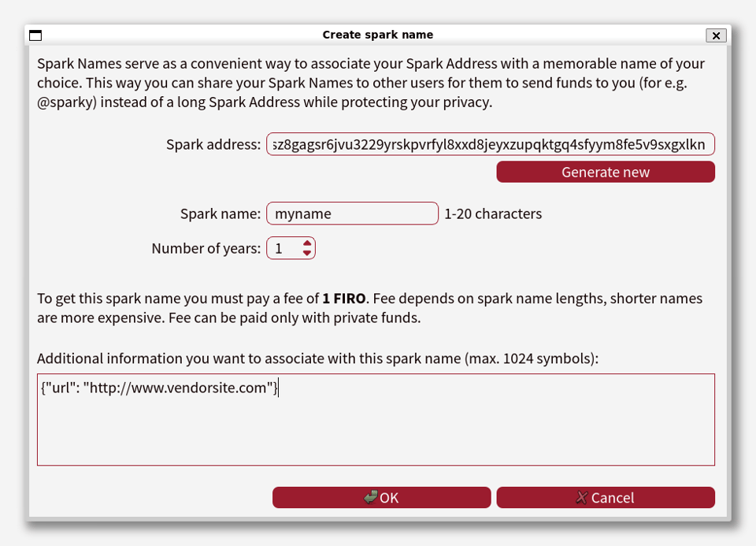This screenshot has height=546, width=756.
Task: Click the window menu icon in title bar
Action: pos(35,35)
